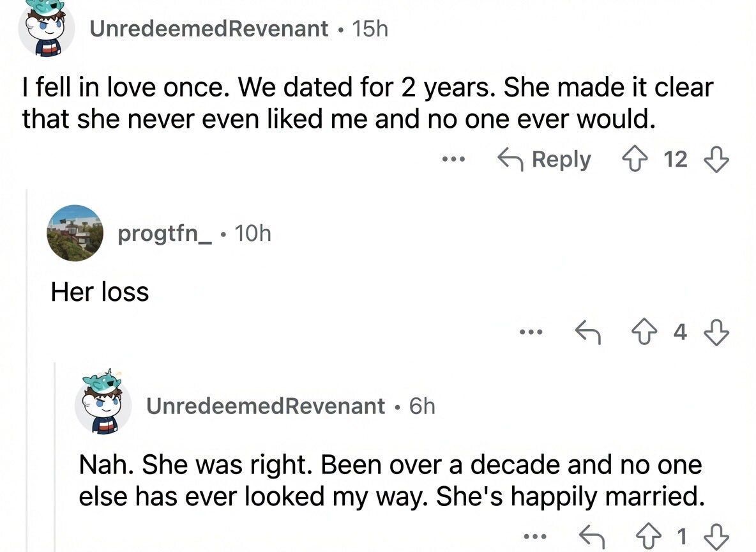
Task: Collapse nested thread line beside 6h reply
Action: coord(55,457)
